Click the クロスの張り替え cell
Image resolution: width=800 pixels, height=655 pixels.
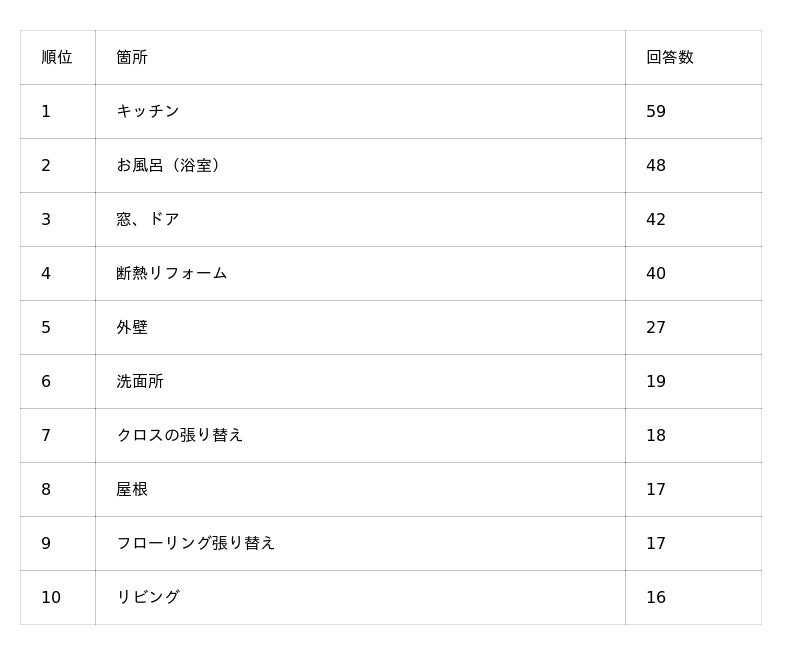coord(180,435)
